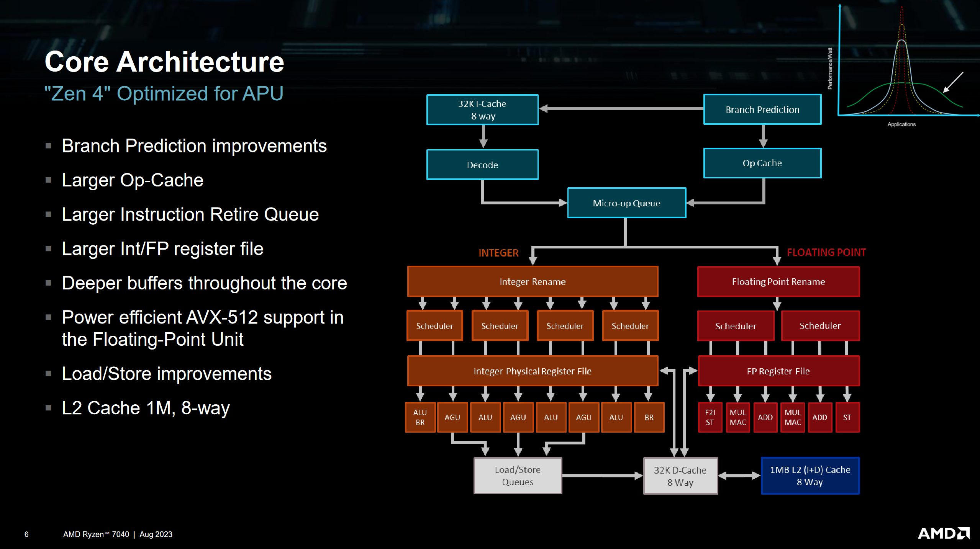980x549 pixels.
Task: Select the Integer Physical Register File block
Action: 533,371
